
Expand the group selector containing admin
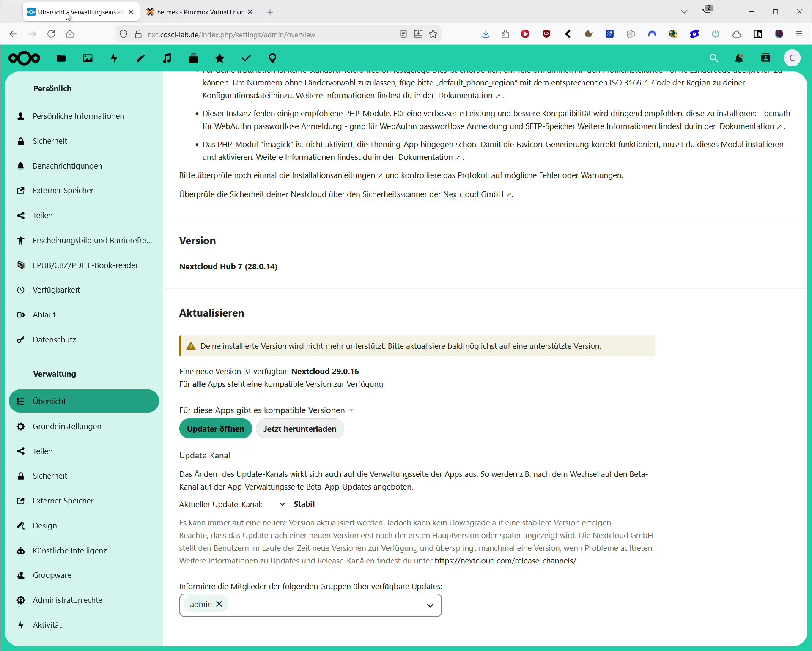[431, 605]
